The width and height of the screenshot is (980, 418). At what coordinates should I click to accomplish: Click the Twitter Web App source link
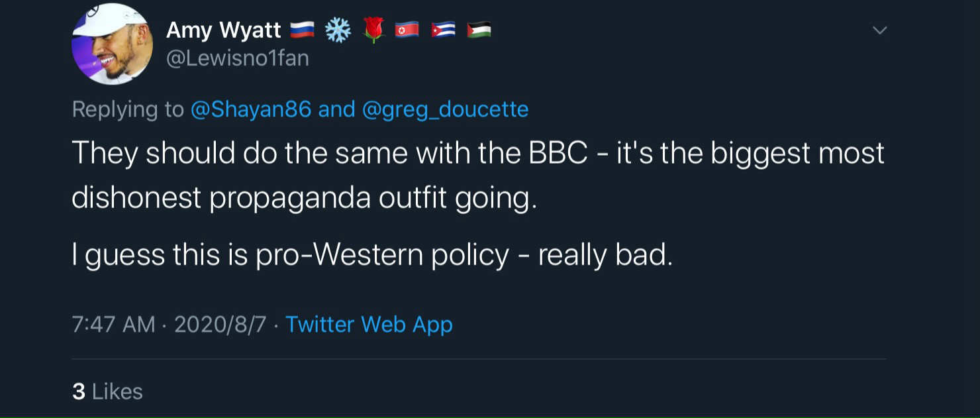369,325
